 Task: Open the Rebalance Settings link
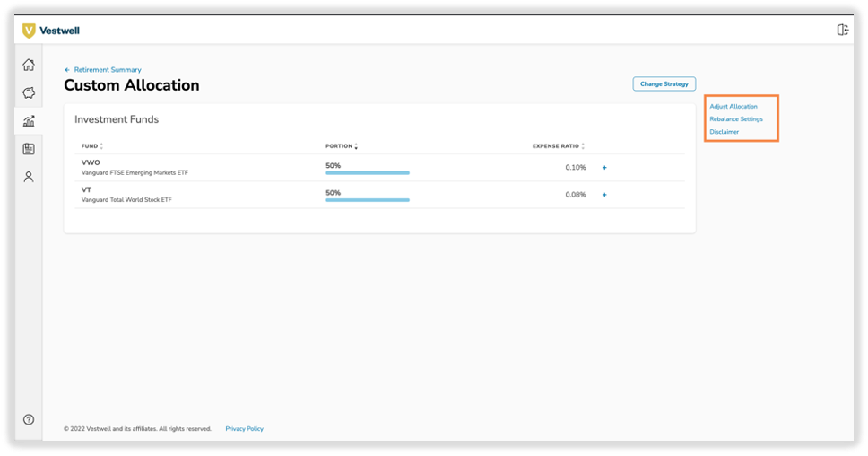(x=736, y=119)
